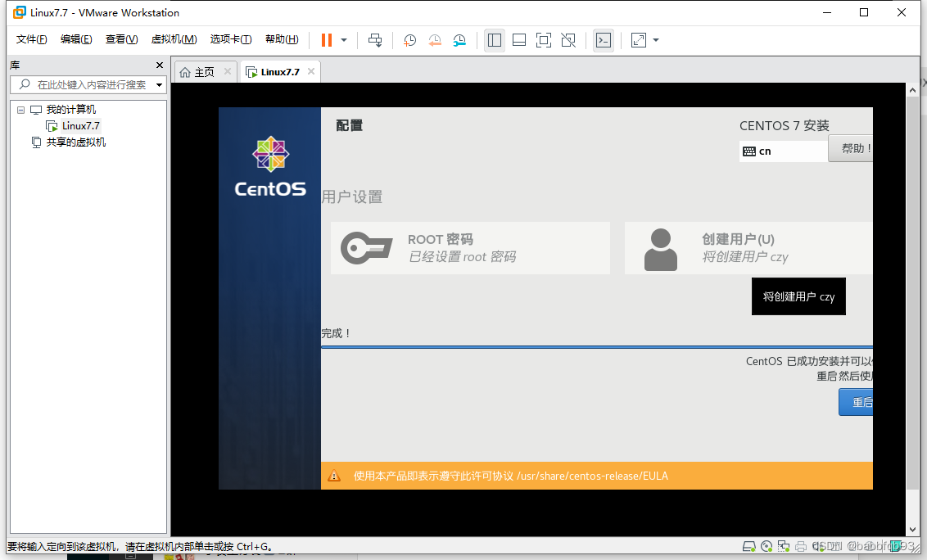Click the 创建用户(U) option

pos(748,248)
